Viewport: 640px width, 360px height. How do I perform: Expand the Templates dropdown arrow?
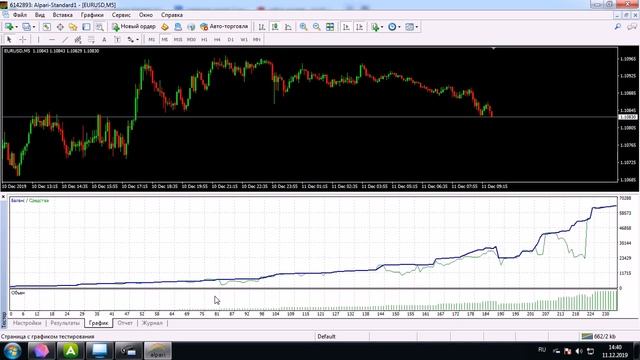pyautogui.click(x=417, y=27)
